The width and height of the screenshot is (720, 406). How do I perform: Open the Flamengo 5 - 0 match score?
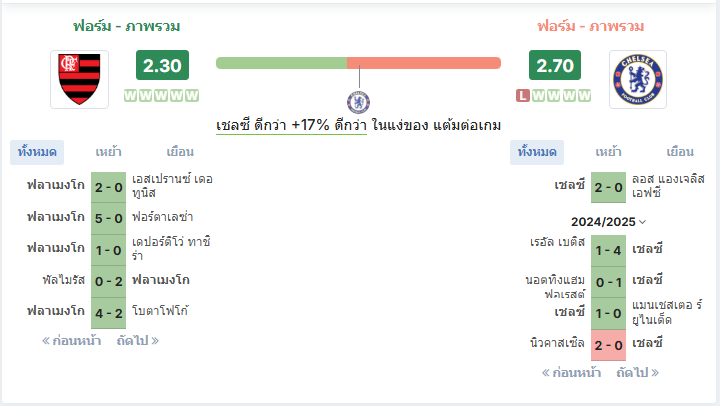pyautogui.click(x=108, y=218)
